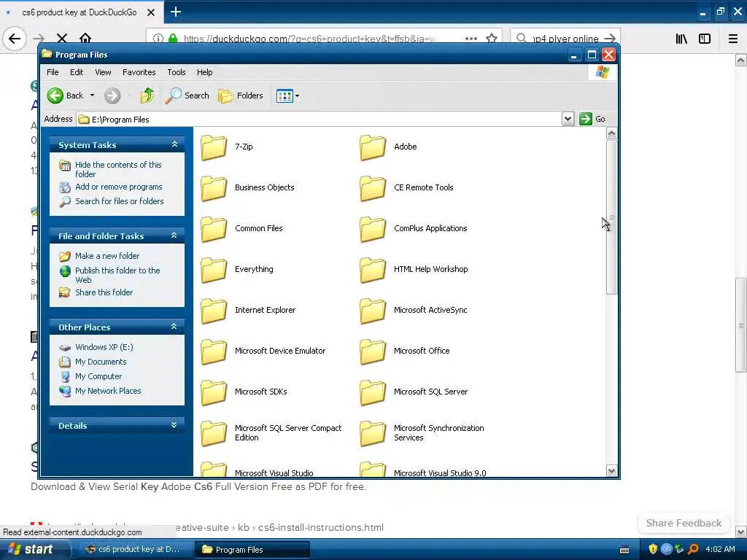Open the Help menu
747x560 pixels.
point(205,72)
